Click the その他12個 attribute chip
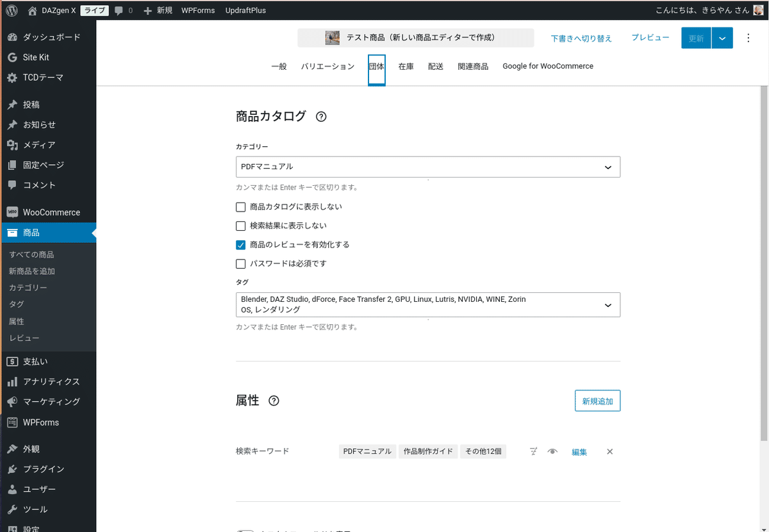This screenshot has height=532, width=769. point(483,451)
